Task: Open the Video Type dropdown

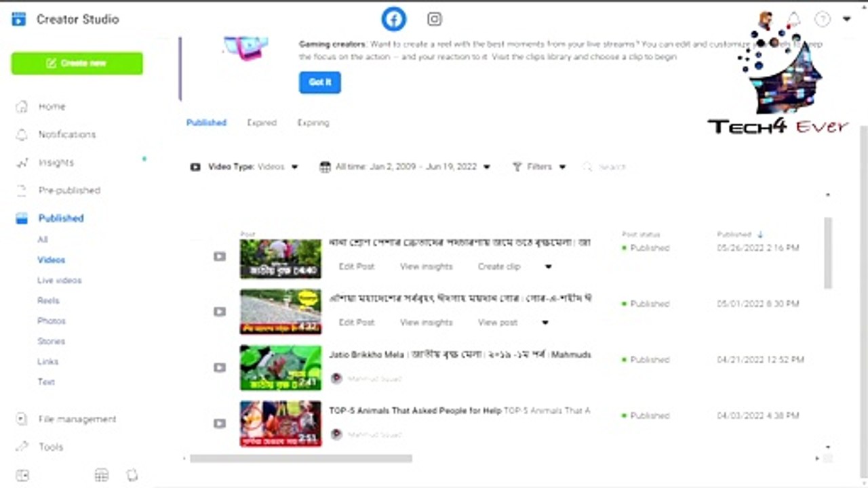Action: (x=244, y=167)
